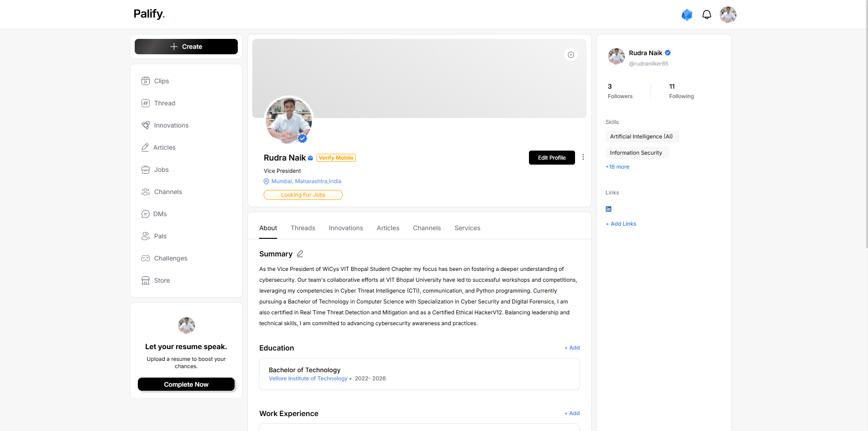Image resolution: width=868 pixels, height=431 pixels.
Task: Click the Mumbai location pin icon
Action: (266, 181)
